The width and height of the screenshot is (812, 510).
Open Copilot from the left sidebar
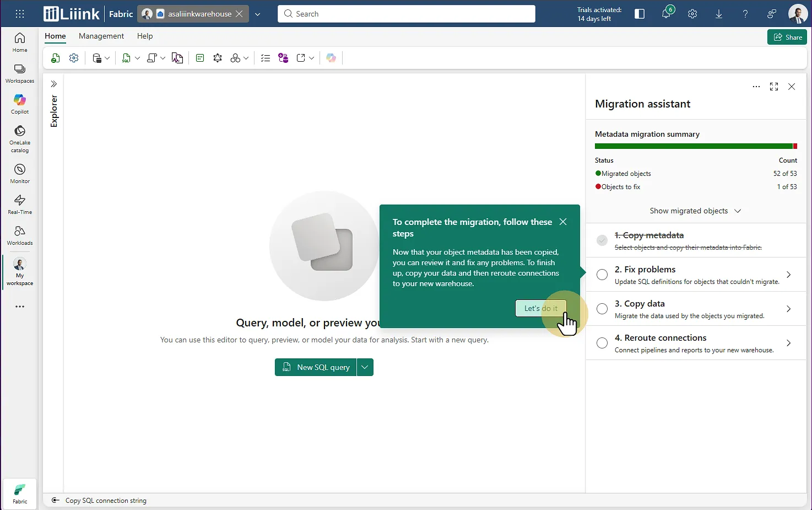pyautogui.click(x=20, y=104)
